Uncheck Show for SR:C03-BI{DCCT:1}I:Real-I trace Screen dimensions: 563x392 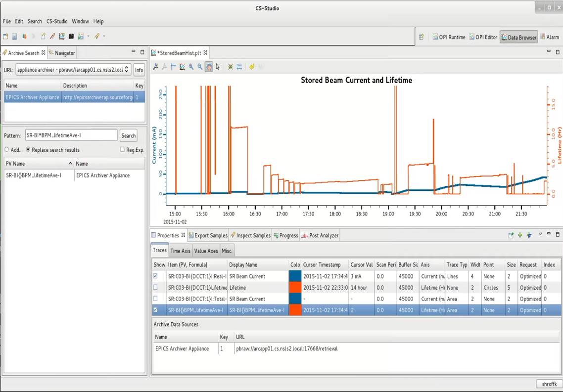(156, 276)
